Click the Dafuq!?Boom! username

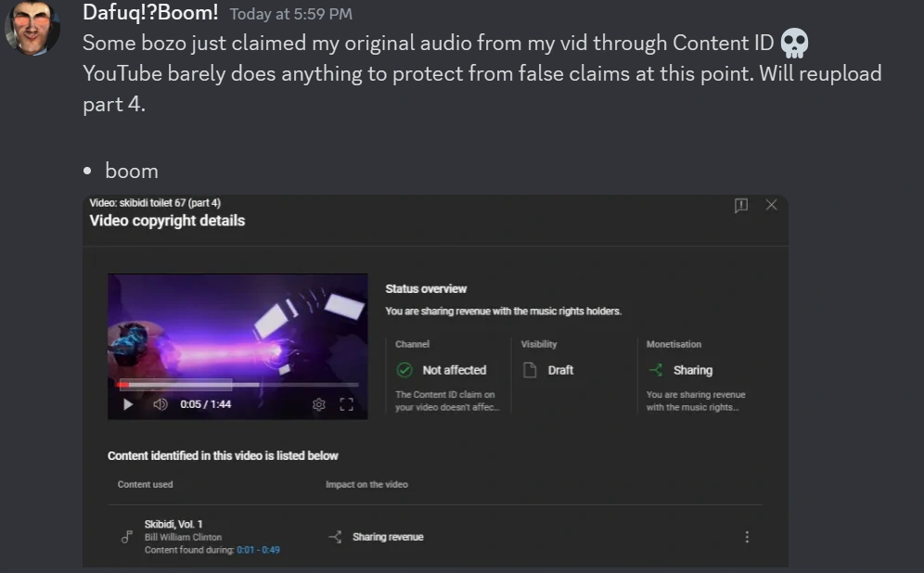150,13
